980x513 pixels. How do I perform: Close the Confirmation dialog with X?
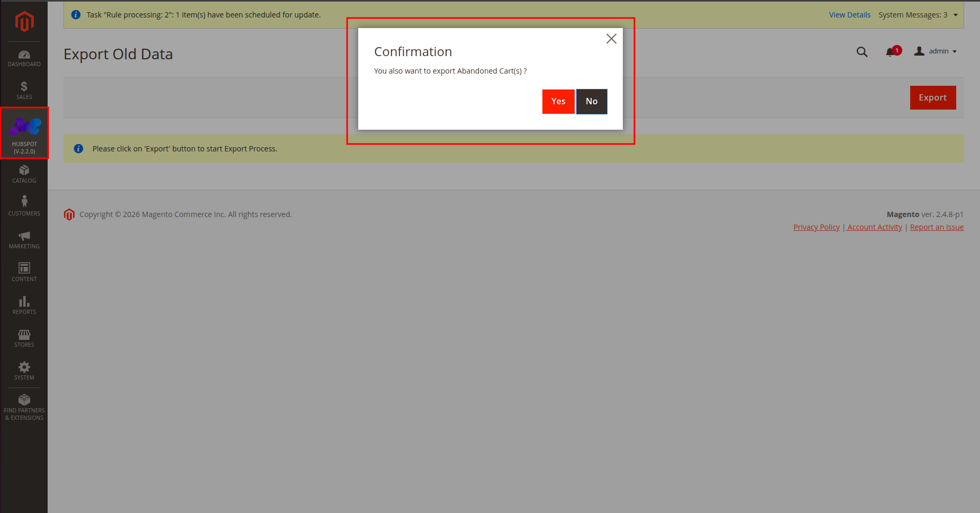click(611, 39)
